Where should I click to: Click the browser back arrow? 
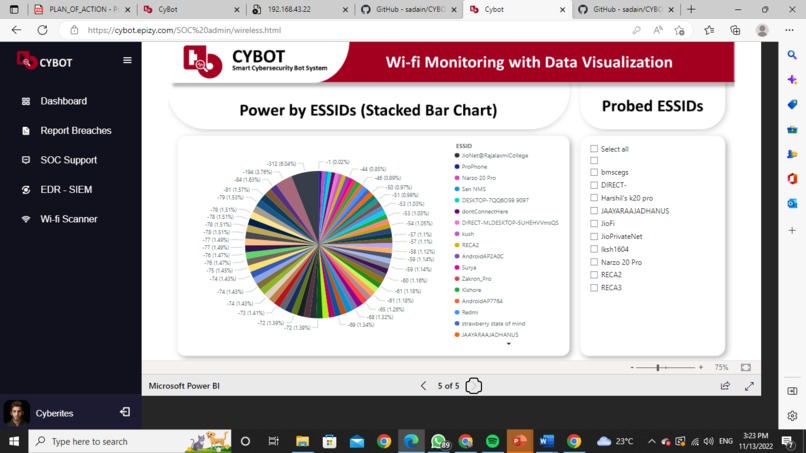tap(16, 30)
